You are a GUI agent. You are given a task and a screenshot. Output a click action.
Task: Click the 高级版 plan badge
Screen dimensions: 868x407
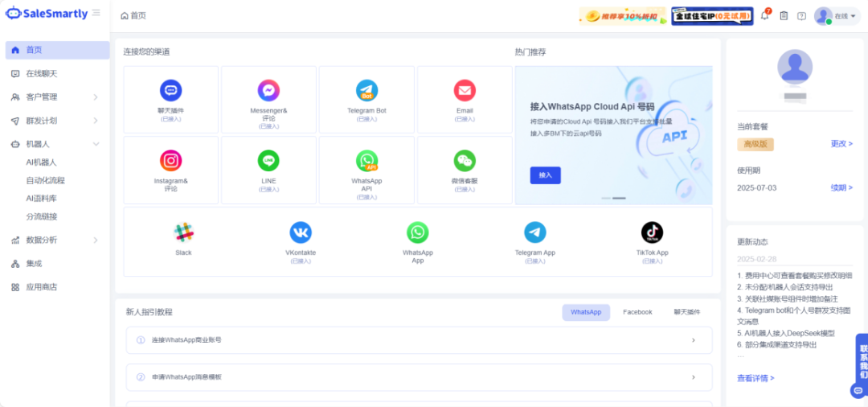click(755, 144)
